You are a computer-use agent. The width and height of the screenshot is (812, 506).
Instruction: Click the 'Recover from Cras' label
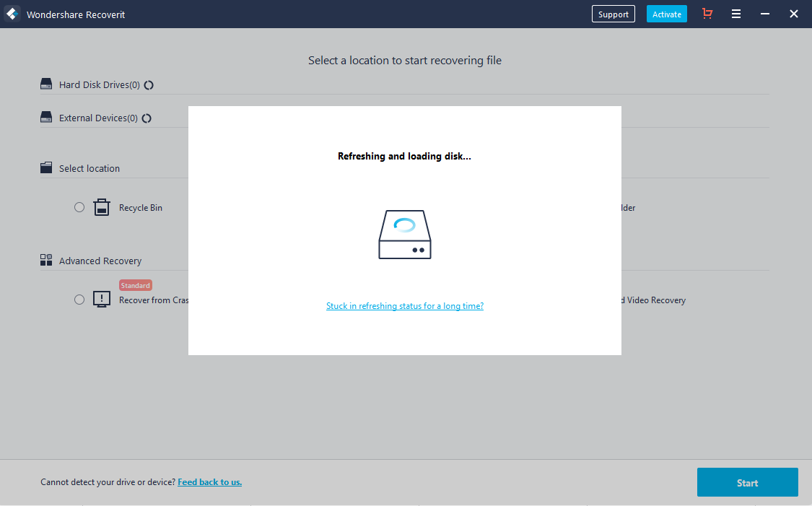click(x=154, y=300)
